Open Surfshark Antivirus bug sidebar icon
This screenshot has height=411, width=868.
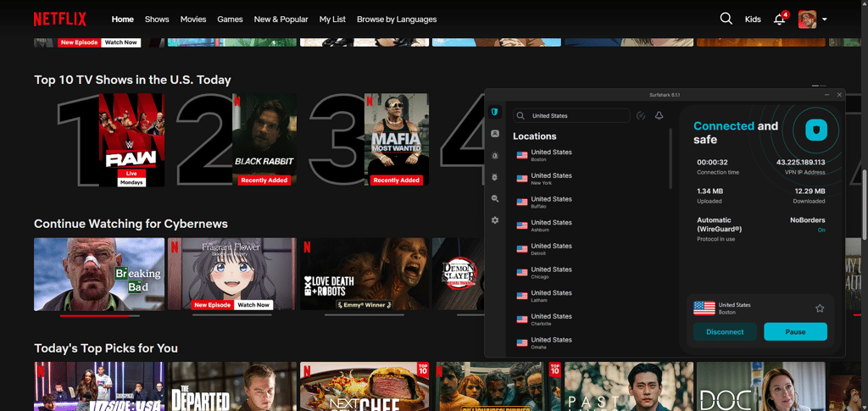pyautogui.click(x=495, y=177)
